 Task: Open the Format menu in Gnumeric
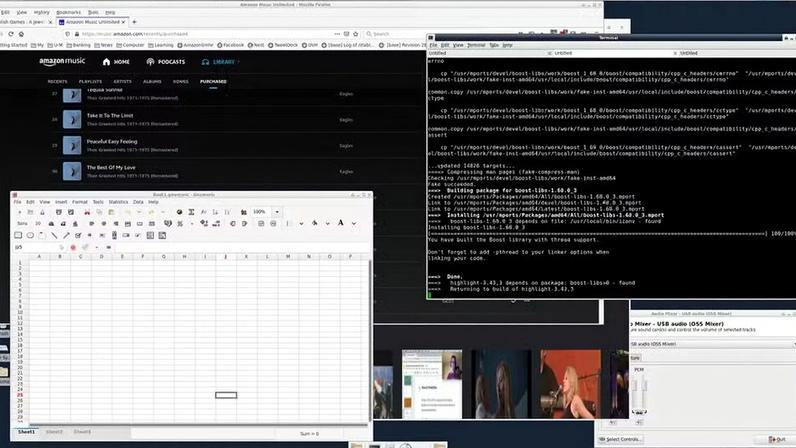pyautogui.click(x=80, y=202)
